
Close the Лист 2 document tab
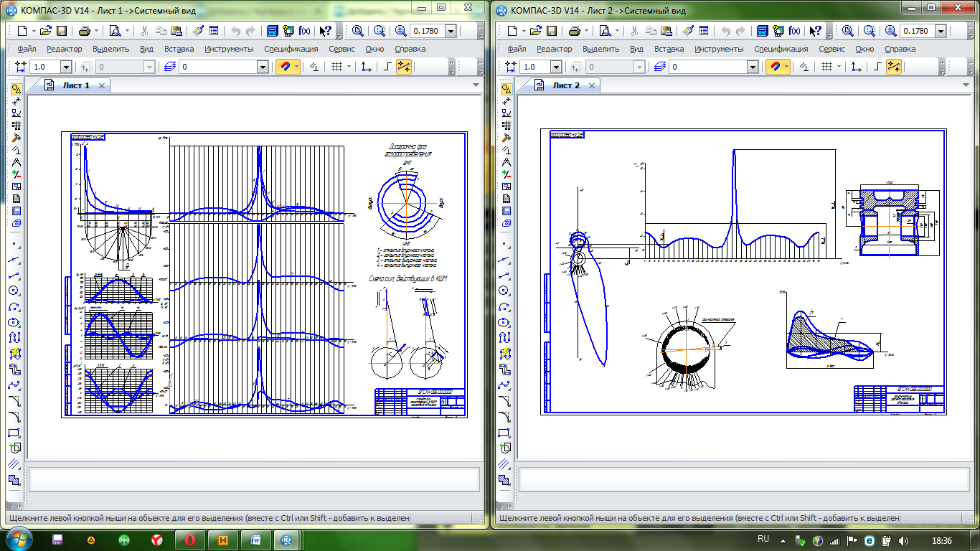592,85
